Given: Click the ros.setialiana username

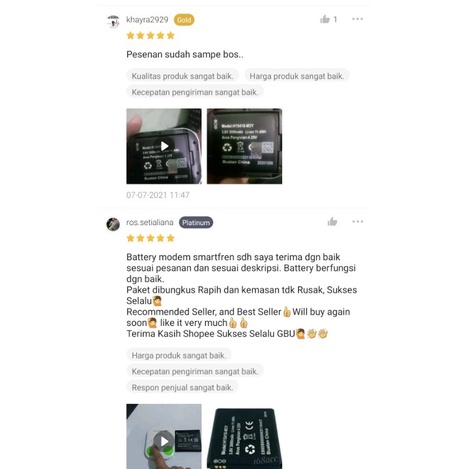Looking at the screenshot, I should pyautogui.click(x=150, y=222).
